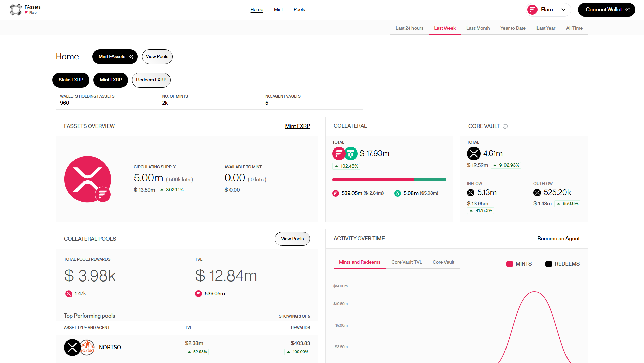The image size is (644, 363).
Task: Click the XRP icon beside 4.61m
Action: pos(474,154)
